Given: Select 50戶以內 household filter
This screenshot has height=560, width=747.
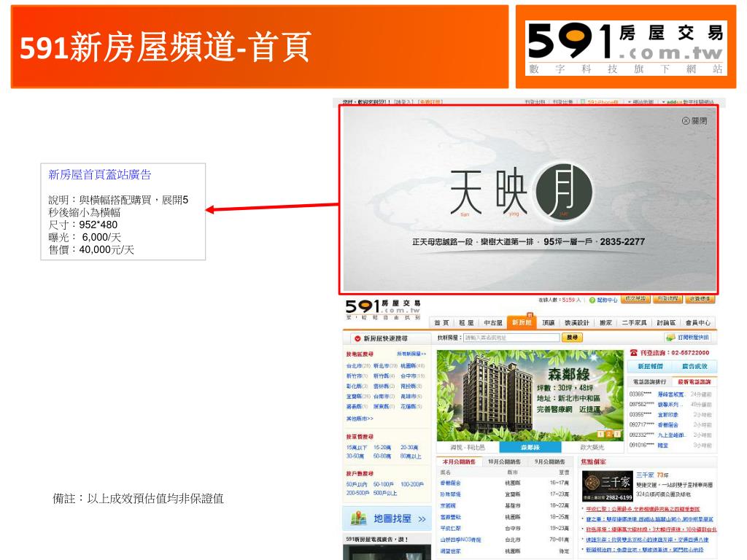Looking at the screenshot, I should point(357,484).
